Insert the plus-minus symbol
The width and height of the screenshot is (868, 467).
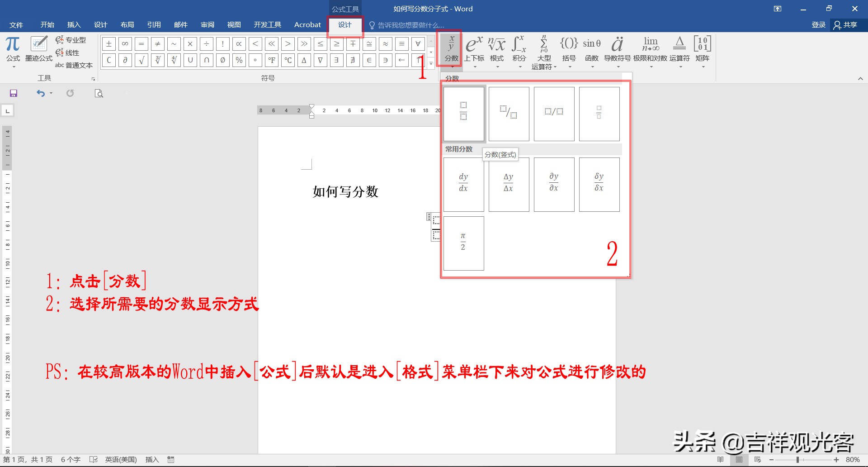coord(108,43)
